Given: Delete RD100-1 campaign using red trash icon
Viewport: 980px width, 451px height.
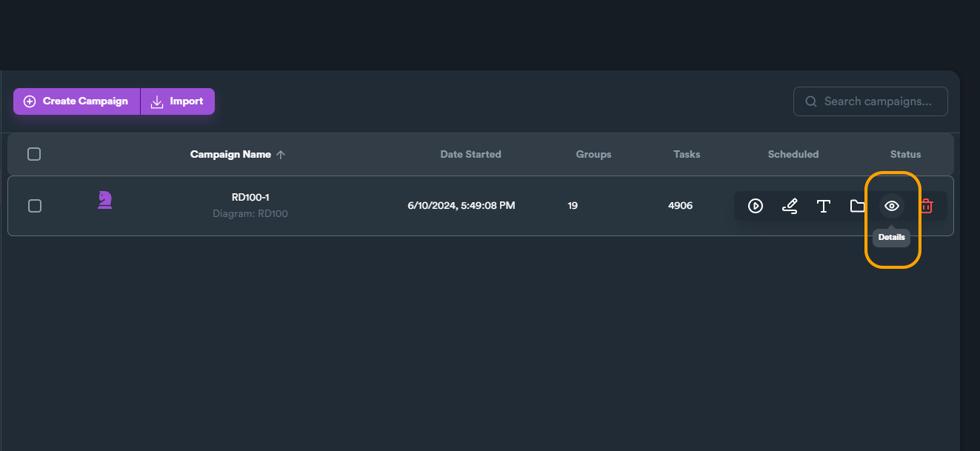Looking at the screenshot, I should [x=926, y=206].
